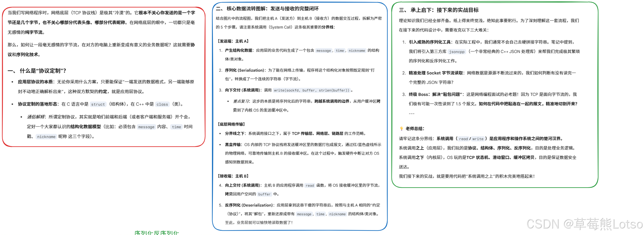Screen dimensions: 644x235
Task: Click section label 【底层网络传输】
Action: (x=231, y=124)
